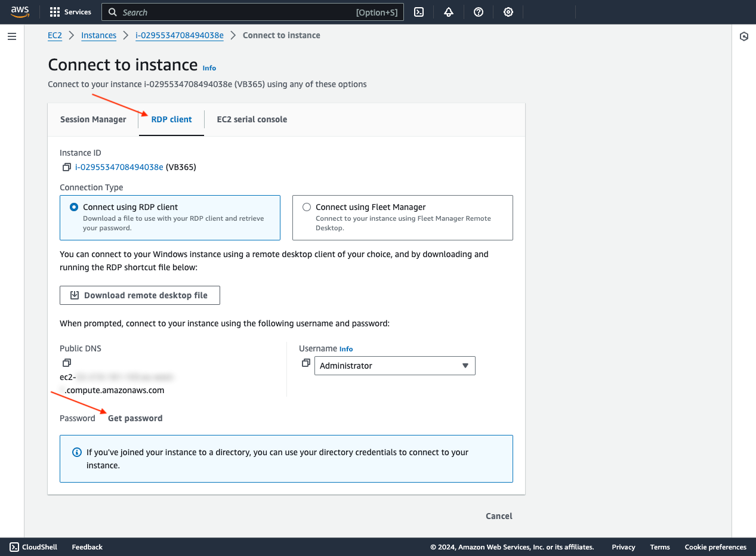Viewport: 756px width, 556px height.
Task: Download the remote desktop file
Action: 140,295
